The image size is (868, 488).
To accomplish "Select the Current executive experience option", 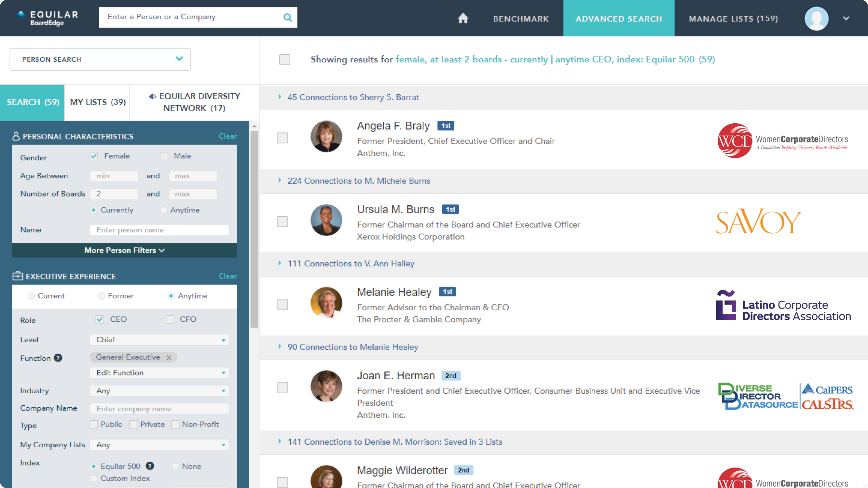I will [31, 296].
